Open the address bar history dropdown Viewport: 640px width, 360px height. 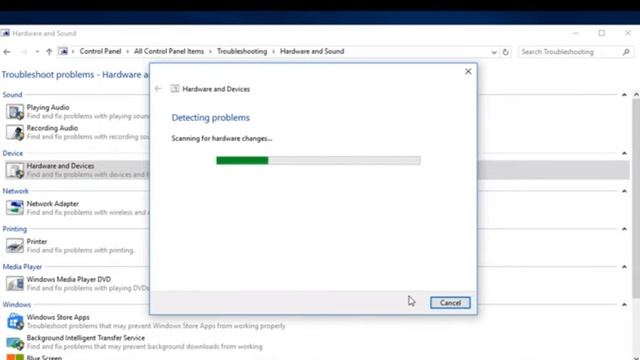click(494, 52)
